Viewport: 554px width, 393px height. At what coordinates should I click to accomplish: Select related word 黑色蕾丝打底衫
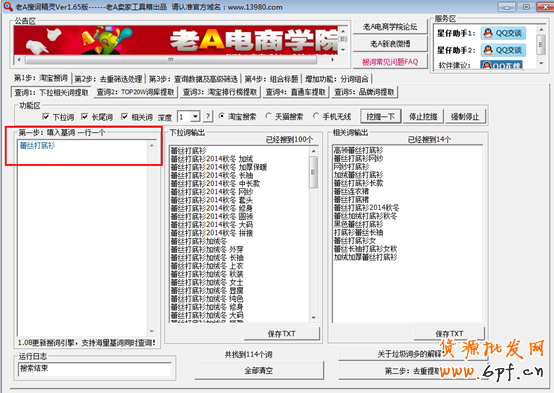[x=358, y=224]
